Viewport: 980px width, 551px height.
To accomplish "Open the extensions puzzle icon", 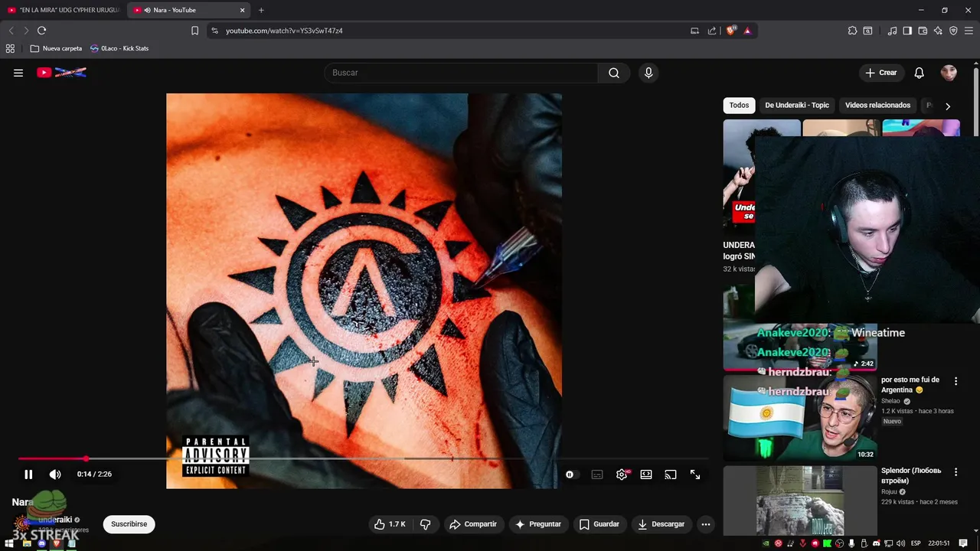I will point(852,31).
